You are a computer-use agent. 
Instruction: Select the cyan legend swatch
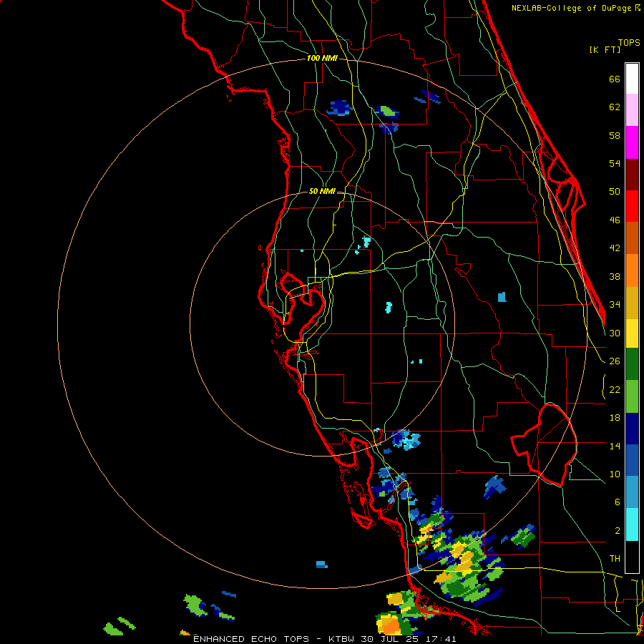pos(632,525)
